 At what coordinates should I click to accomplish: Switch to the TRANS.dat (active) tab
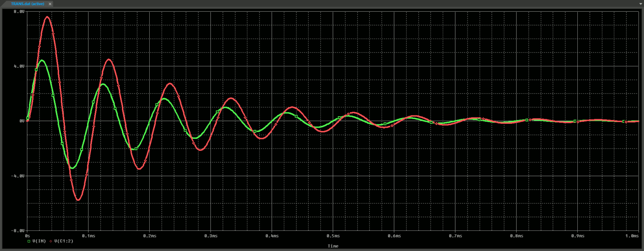(27, 4)
